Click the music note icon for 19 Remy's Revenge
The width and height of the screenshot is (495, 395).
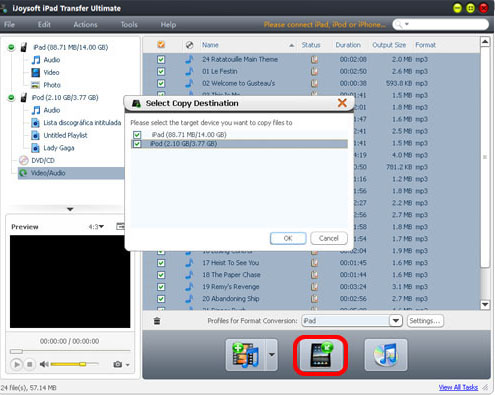[189, 287]
